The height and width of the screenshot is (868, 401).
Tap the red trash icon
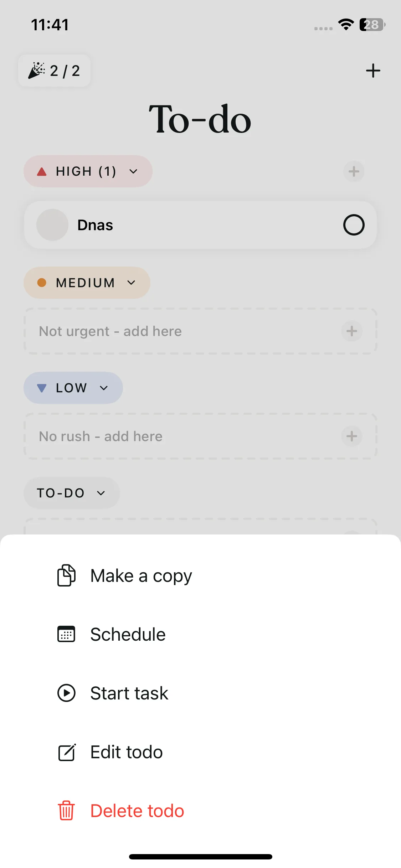(66, 811)
